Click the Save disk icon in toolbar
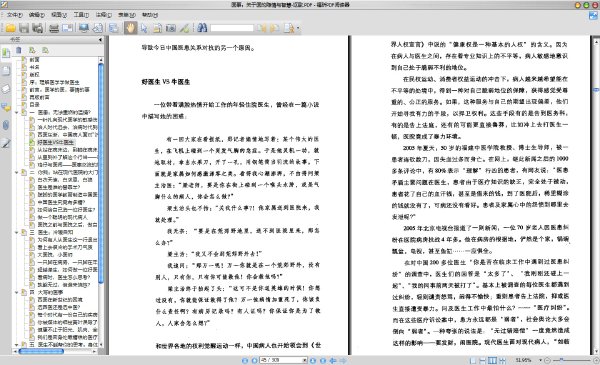 pyautogui.click(x=24, y=28)
